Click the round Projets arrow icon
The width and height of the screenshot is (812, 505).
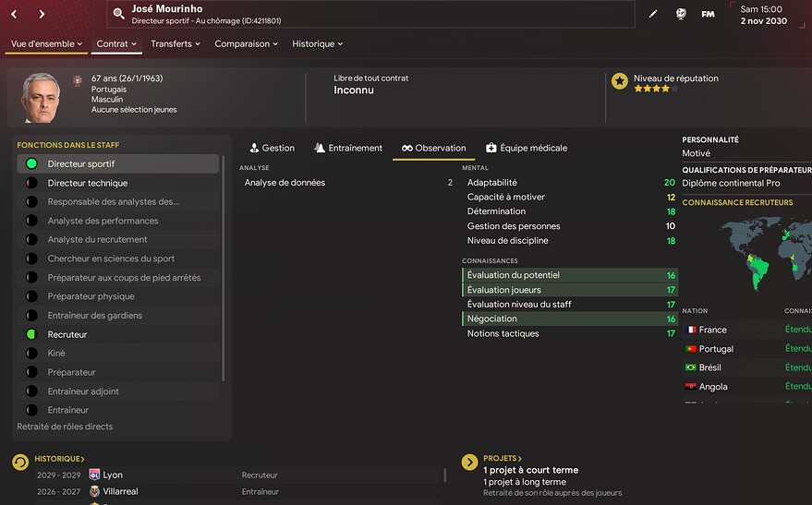pos(469,462)
